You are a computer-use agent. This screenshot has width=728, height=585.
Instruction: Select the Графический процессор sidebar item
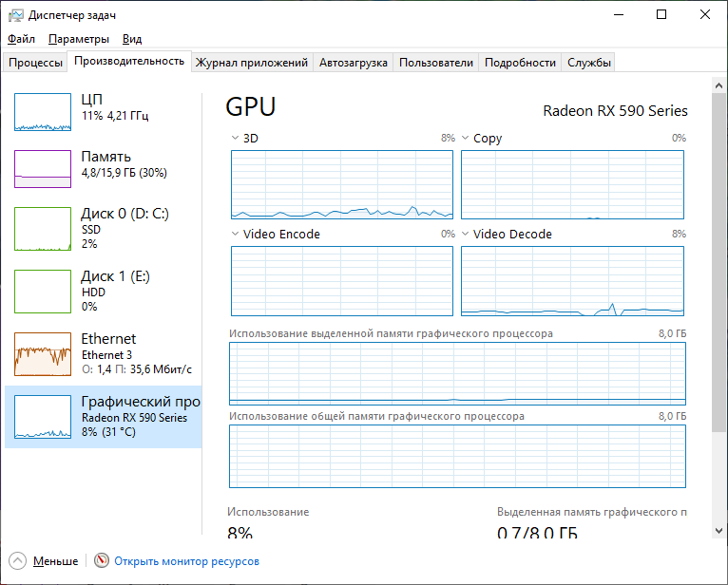tap(104, 417)
